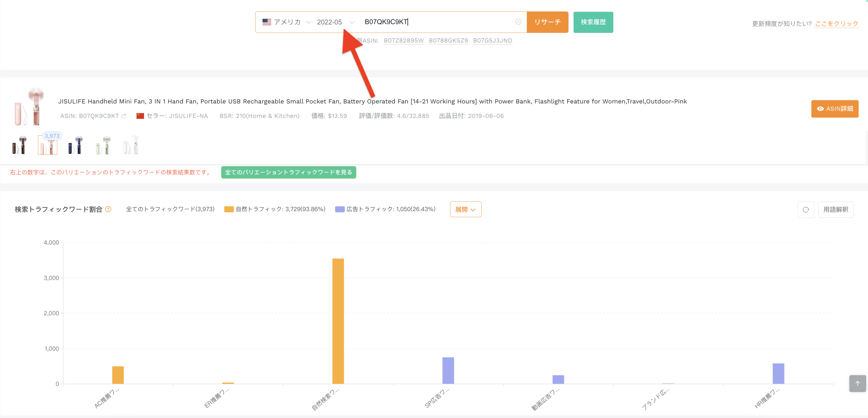Click the AC推薦ワ… orange bar

(x=118, y=375)
